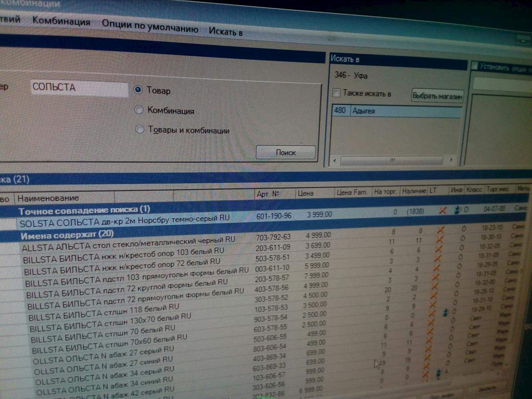Click the store list scrollbar left arrow

[335, 160]
